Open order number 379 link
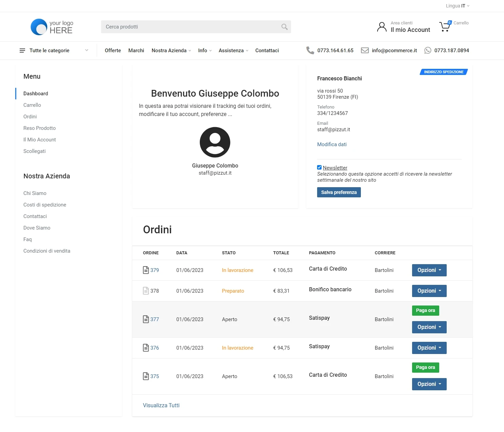 (155, 270)
